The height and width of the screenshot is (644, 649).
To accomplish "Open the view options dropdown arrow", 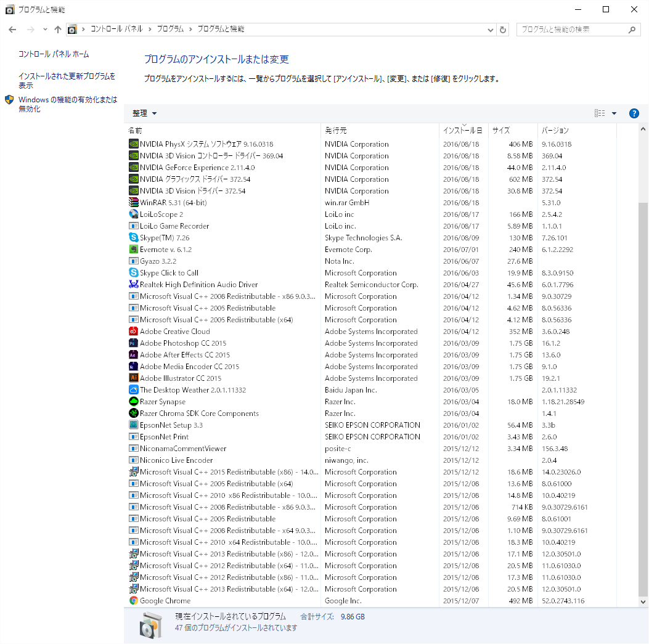I will pyautogui.click(x=614, y=113).
